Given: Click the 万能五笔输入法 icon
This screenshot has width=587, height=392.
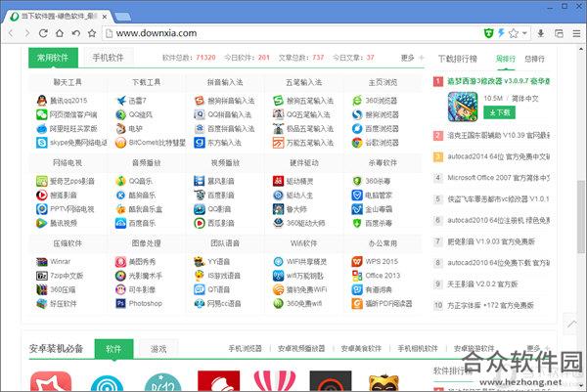Looking at the screenshot, I should [x=278, y=143].
